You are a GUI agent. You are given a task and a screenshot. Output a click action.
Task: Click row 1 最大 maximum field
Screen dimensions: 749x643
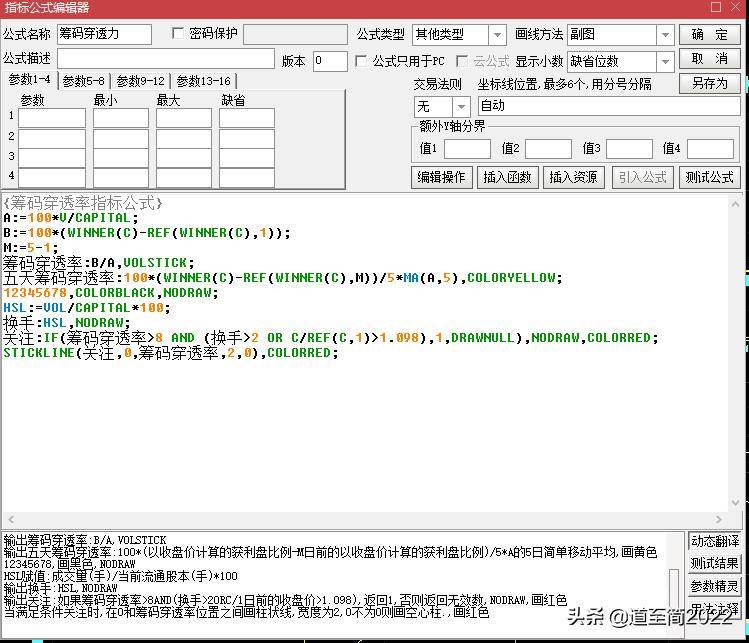pyautogui.click(x=184, y=118)
